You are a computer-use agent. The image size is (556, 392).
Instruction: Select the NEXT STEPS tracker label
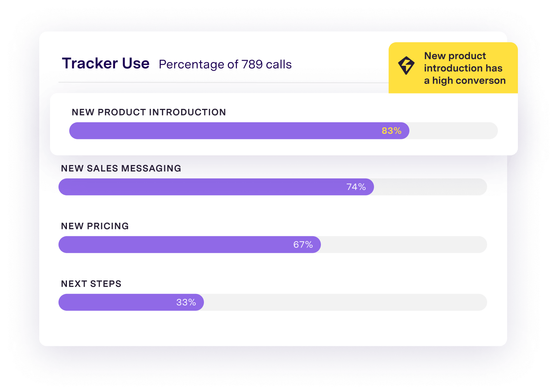point(91,284)
